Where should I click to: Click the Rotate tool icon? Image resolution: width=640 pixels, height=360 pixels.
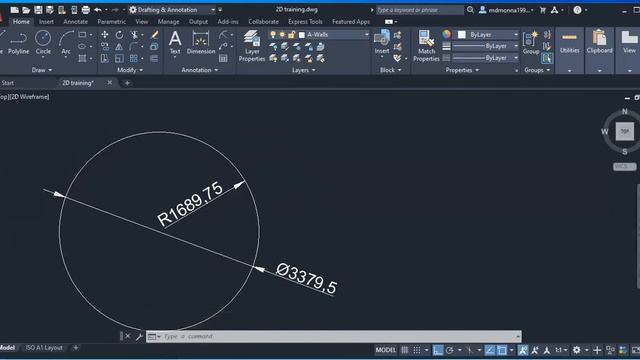point(119,35)
